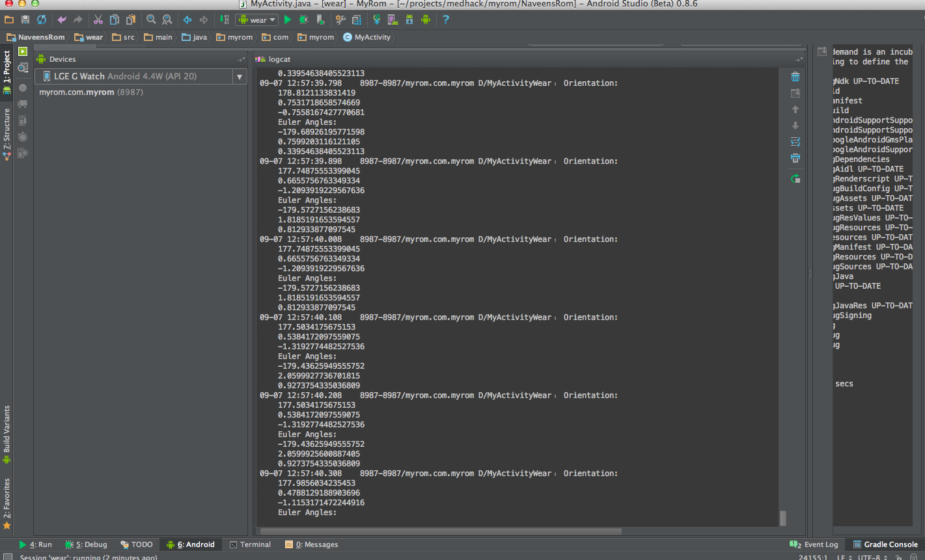Toggle soft wraps in logcat

tap(795, 142)
